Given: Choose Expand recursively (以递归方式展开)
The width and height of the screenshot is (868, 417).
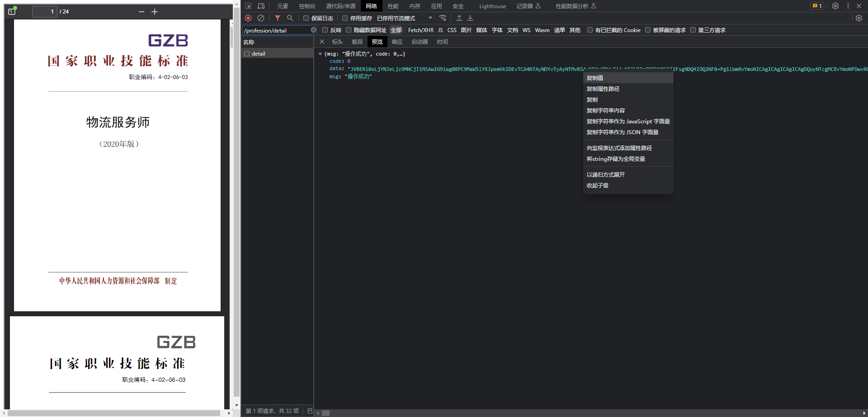Looking at the screenshot, I should [628, 174].
